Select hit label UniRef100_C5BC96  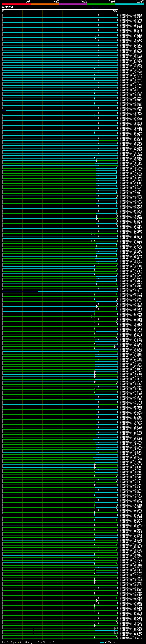point(131,607)
